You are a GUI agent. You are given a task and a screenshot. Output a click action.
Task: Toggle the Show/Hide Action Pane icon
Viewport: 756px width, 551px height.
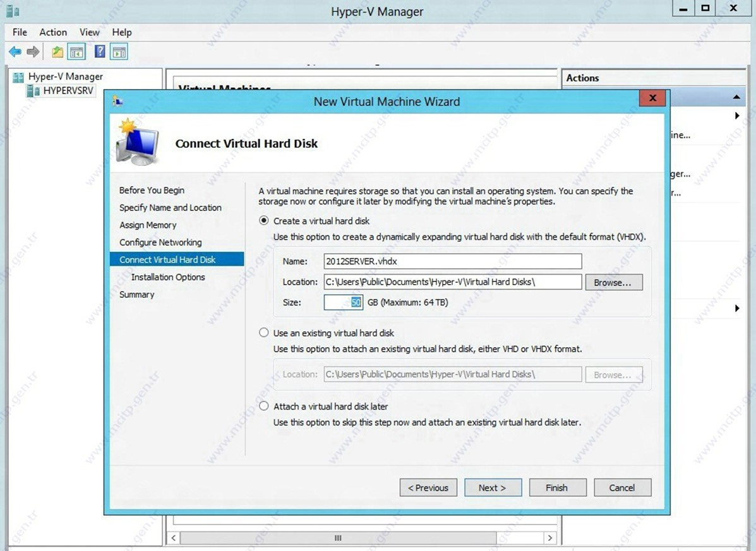click(x=119, y=52)
